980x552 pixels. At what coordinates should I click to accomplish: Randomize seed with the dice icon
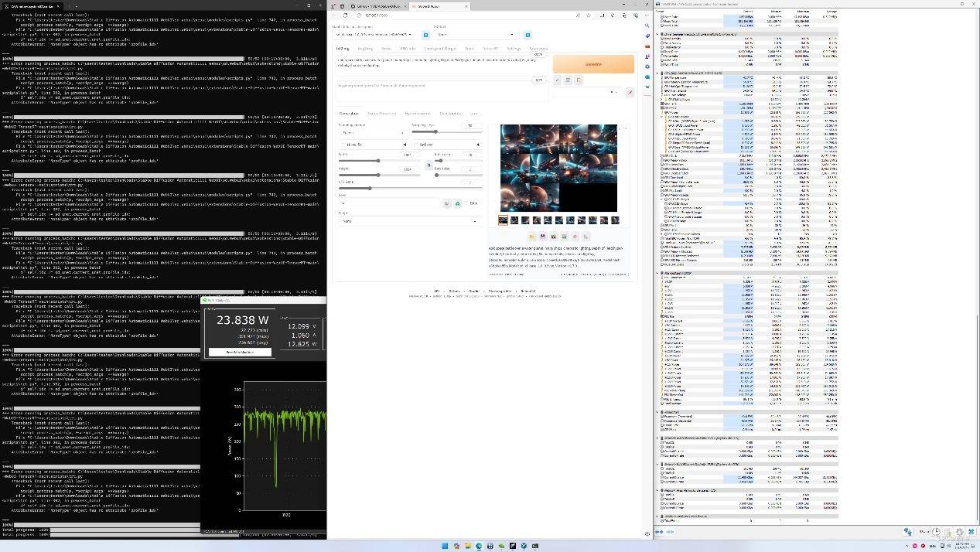click(x=446, y=203)
